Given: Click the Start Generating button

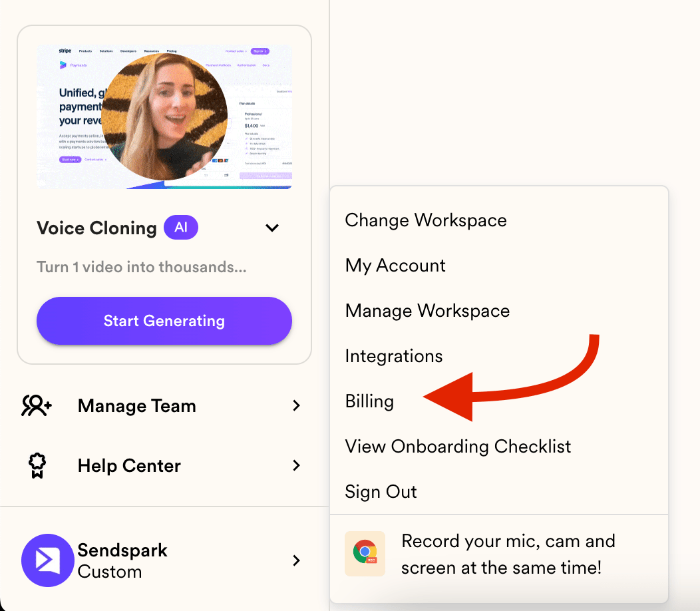Looking at the screenshot, I should point(164,321).
